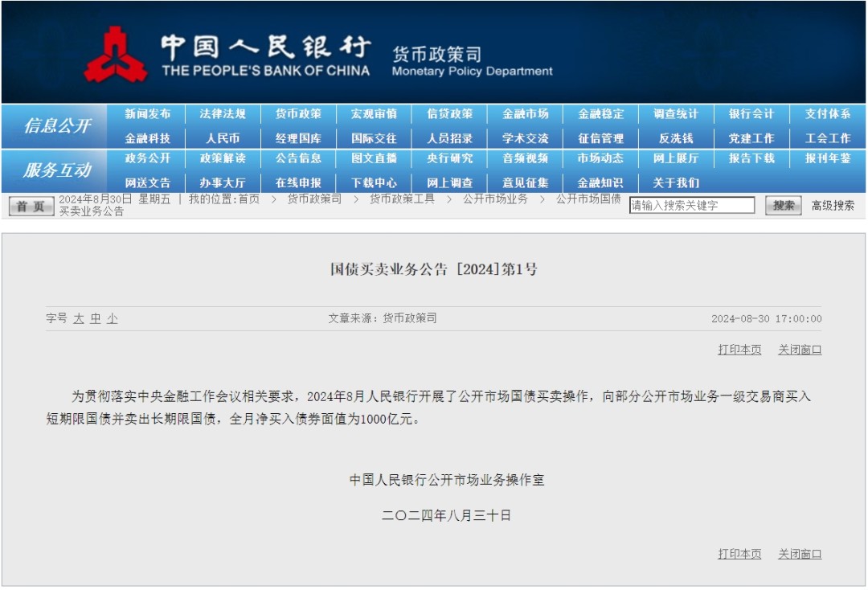The image size is (868, 590).
Task: Go to 首页 home button
Action: coord(31,206)
